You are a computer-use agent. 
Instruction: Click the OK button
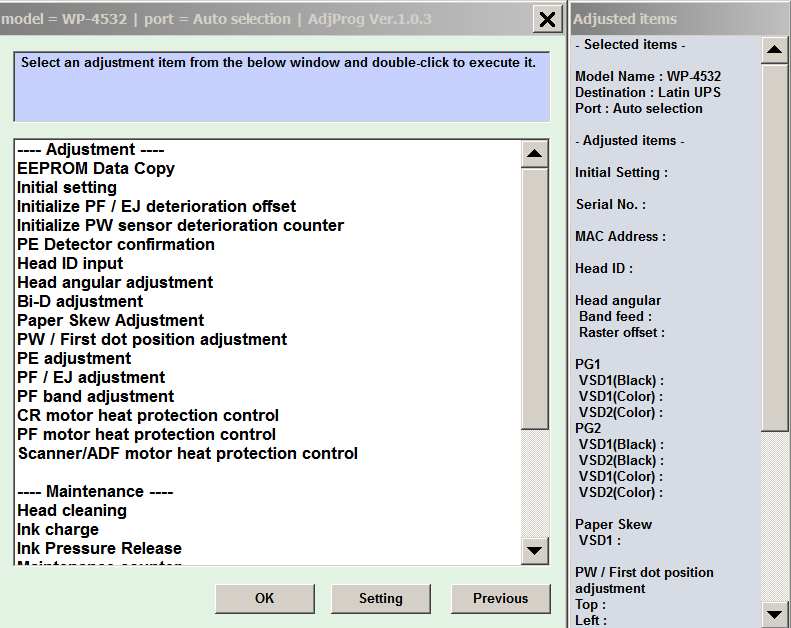265,599
